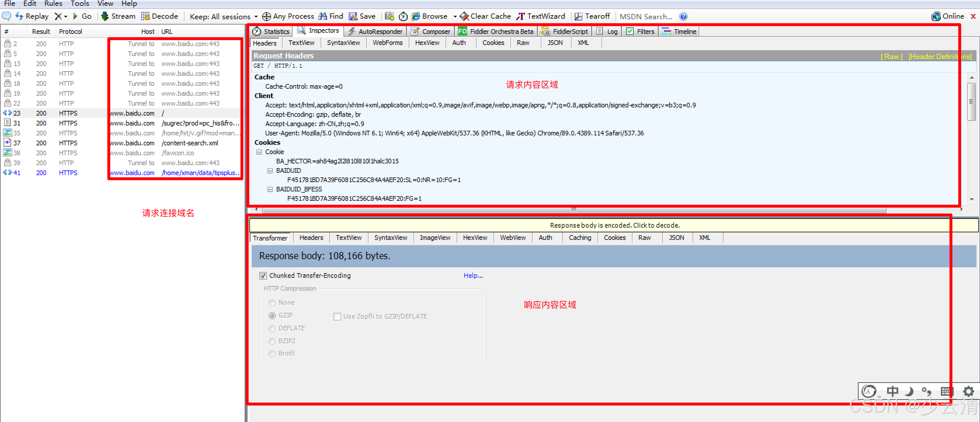Uncheck the Chunked Transfer-Encoding checkbox

click(263, 275)
